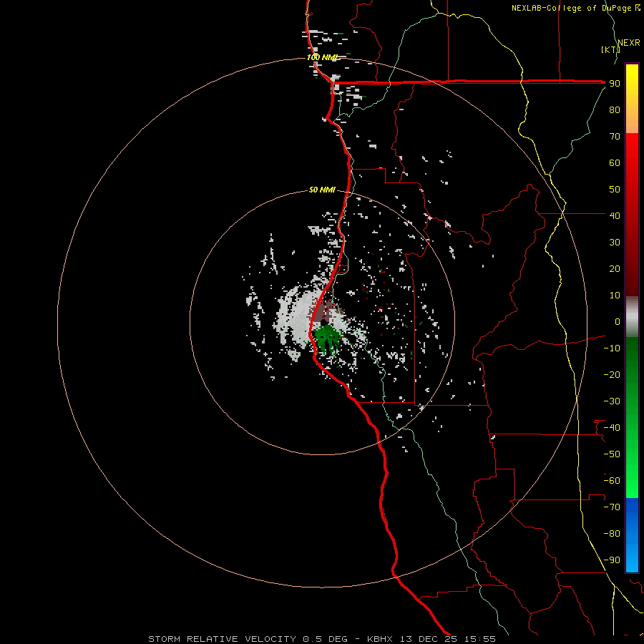The width and height of the screenshot is (644, 644).
Task: Click the 70 value on velocity scale
Action: [x=615, y=137]
